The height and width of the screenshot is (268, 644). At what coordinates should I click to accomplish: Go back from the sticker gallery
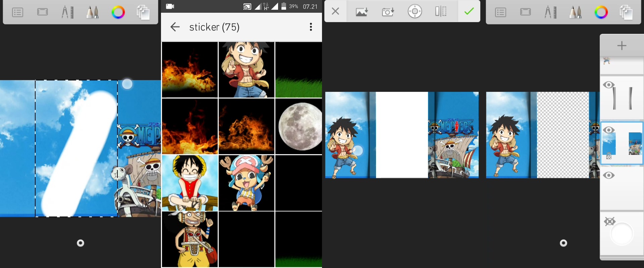point(175,27)
